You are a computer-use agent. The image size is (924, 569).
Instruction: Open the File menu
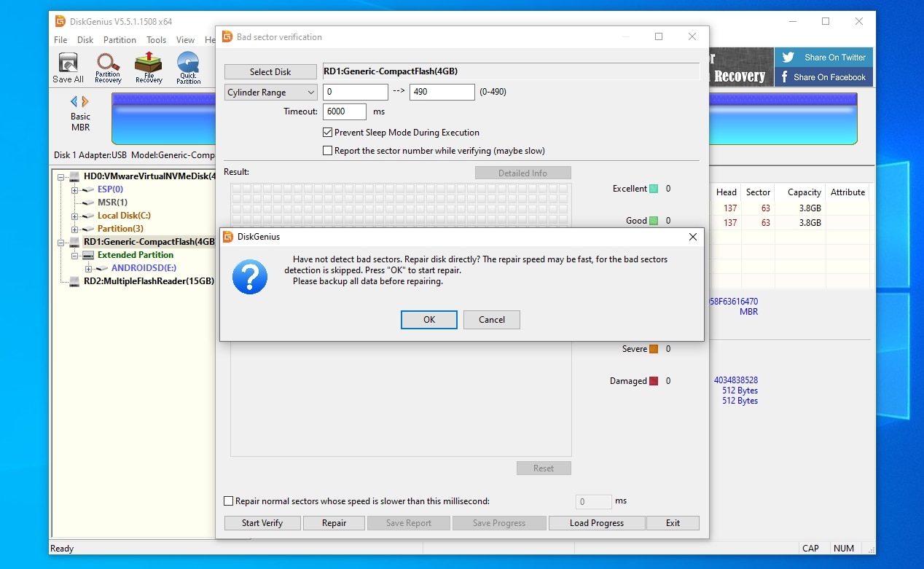[60, 40]
